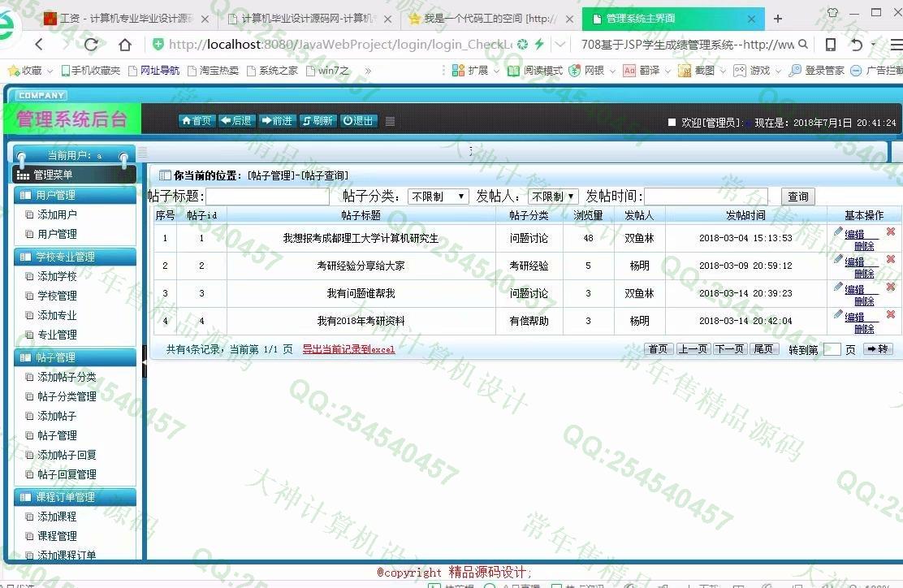The image size is (903, 588).
Task: Click the 查询 search button
Action: (x=797, y=197)
